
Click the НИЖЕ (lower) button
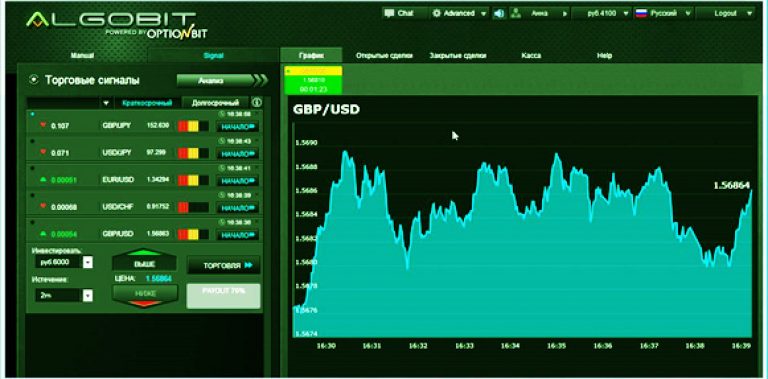(144, 295)
